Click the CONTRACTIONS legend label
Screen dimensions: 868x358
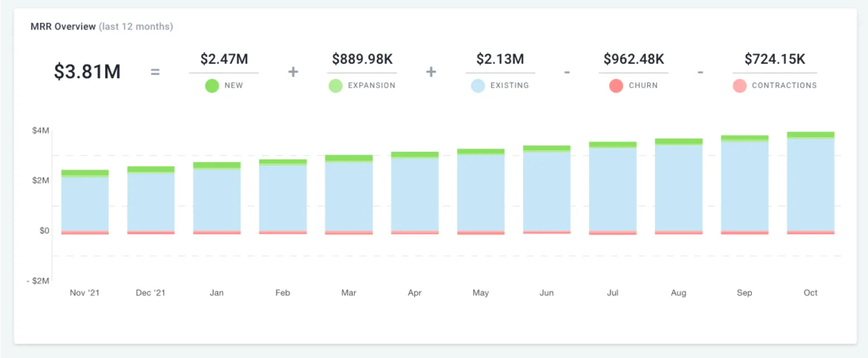(784, 86)
